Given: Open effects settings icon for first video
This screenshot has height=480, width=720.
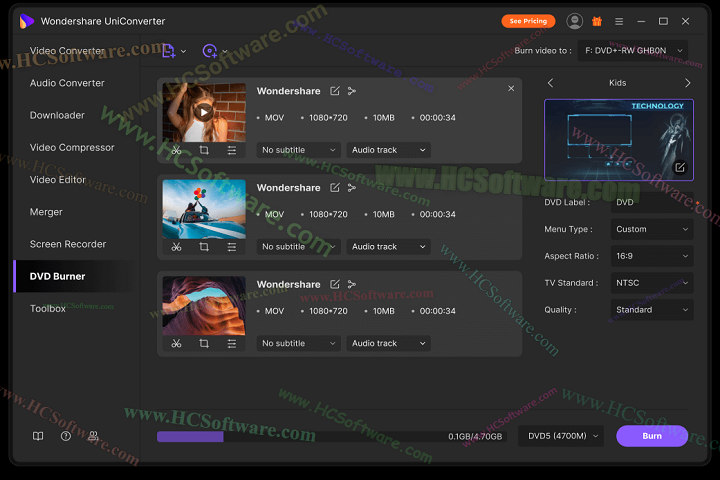Looking at the screenshot, I should point(231,150).
